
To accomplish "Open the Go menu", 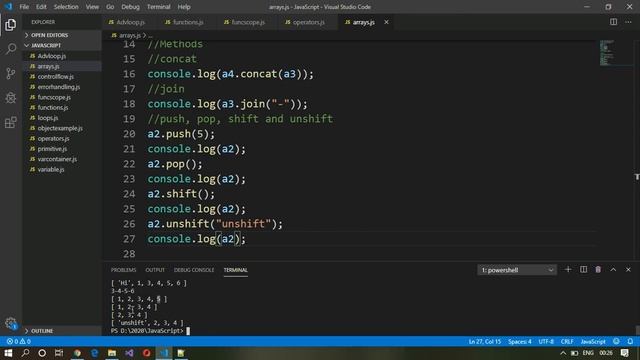I will 110,7.
